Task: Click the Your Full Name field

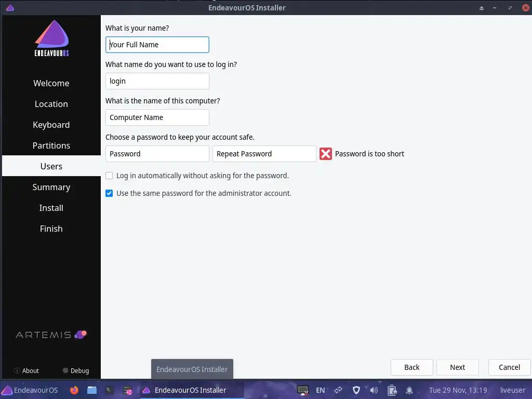Action: pyautogui.click(x=157, y=45)
